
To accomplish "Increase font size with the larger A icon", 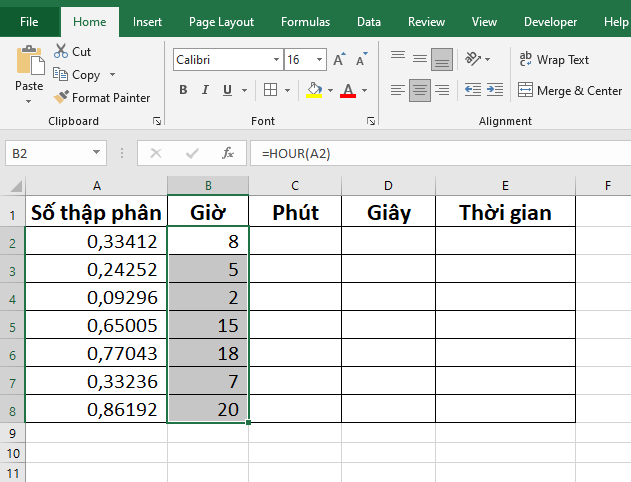I will [339, 60].
